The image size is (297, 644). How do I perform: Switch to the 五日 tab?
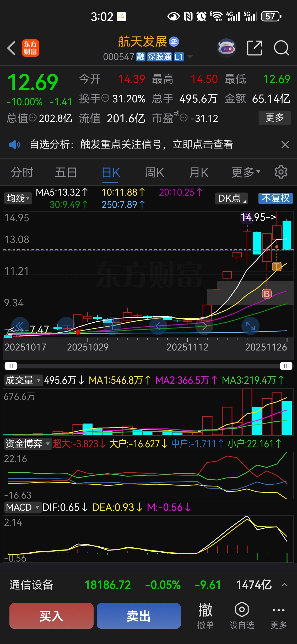[66, 172]
